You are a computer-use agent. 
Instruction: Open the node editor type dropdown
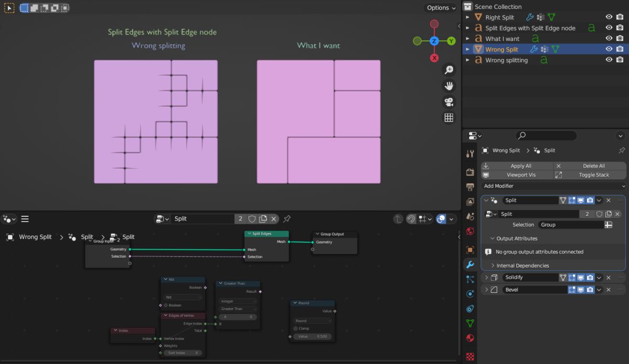click(x=10, y=219)
